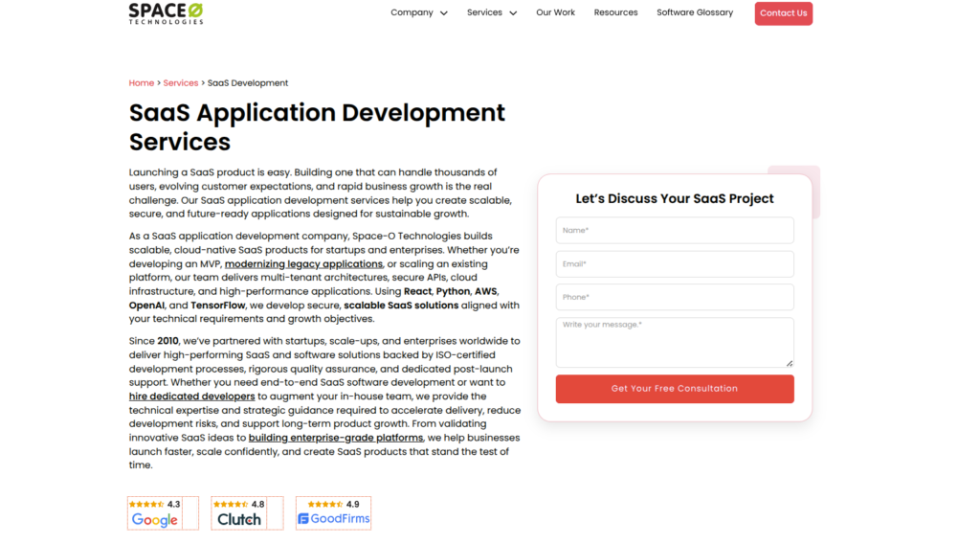Click the Write your message textarea
This screenshot has width=980, height=544.
(x=675, y=342)
